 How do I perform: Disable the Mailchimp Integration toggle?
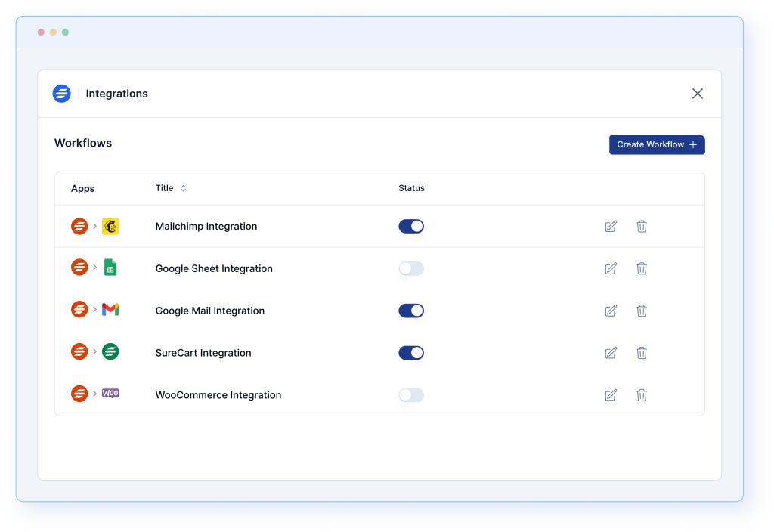[x=411, y=226]
